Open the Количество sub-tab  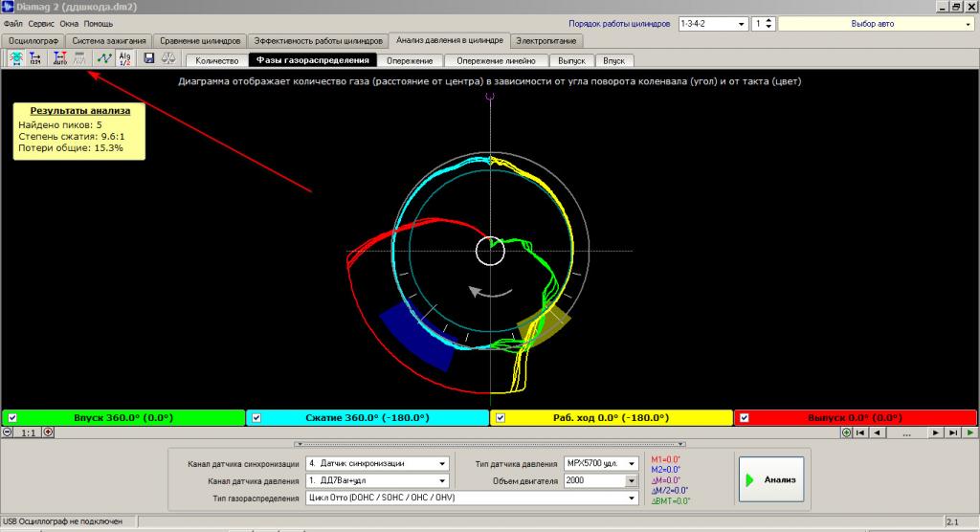click(x=217, y=60)
